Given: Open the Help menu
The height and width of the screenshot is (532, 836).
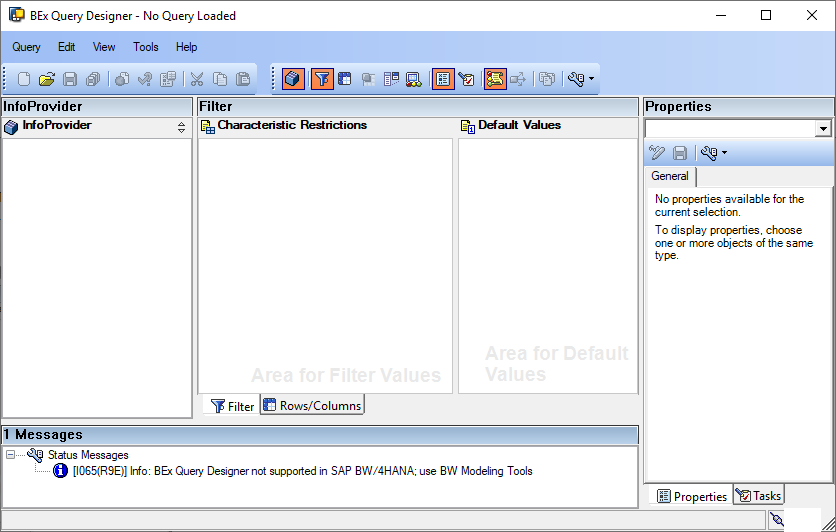Looking at the screenshot, I should pos(187,47).
